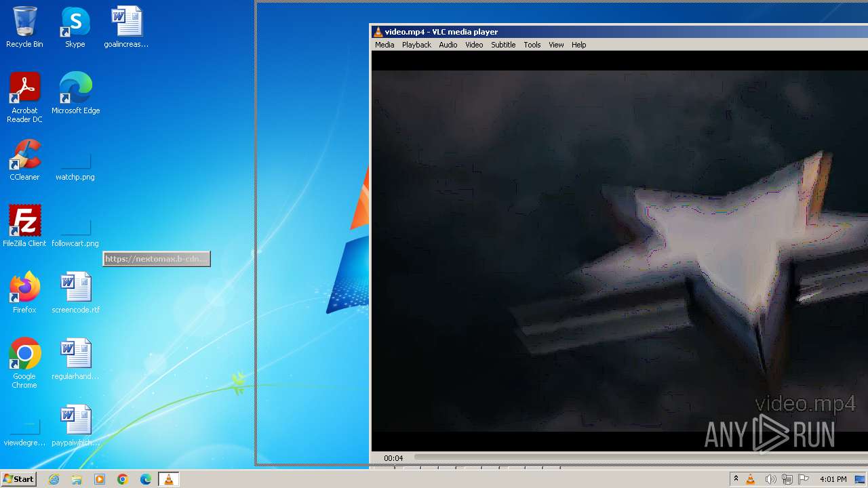Open Acrobat Reader DC shortcut
868x488 pixels.
(24, 98)
